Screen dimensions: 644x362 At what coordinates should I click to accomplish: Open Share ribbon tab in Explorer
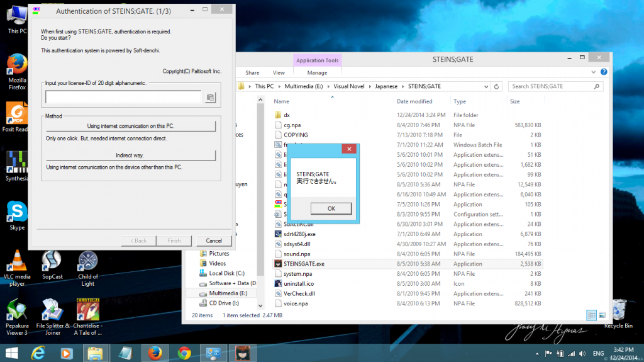pos(252,73)
